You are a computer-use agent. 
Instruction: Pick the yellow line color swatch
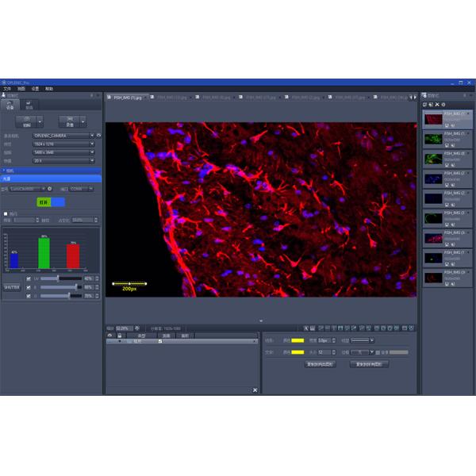pos(297,340)
